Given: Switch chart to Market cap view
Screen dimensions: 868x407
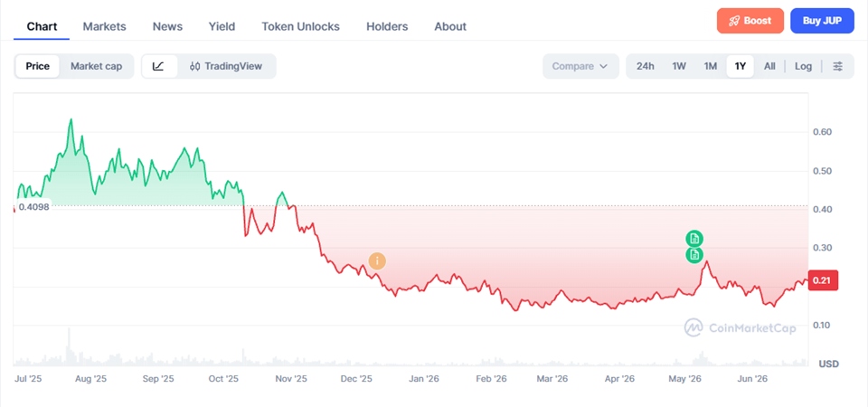Looking at the screenshot, I should click(x=97, y=66).
